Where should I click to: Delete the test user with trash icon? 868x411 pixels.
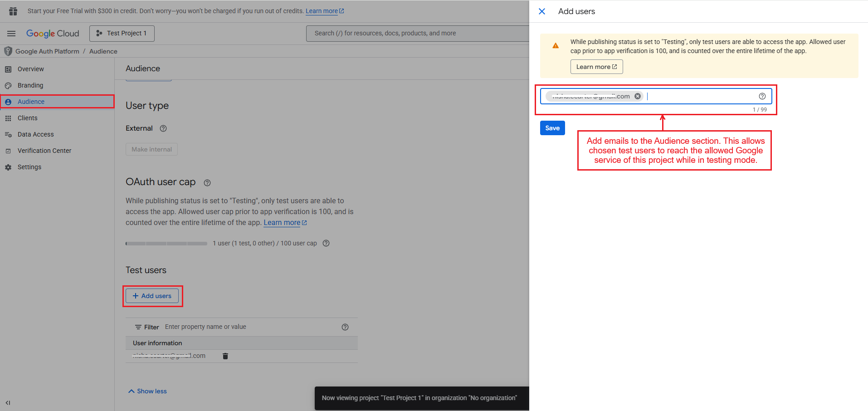pos(225,356)
